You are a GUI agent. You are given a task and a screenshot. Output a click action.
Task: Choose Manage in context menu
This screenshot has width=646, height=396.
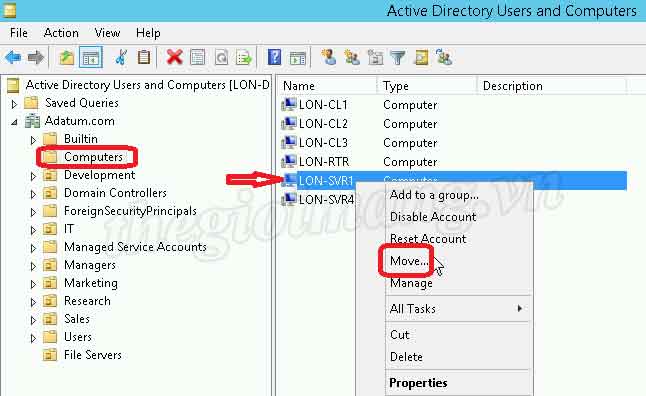[411, 283]
